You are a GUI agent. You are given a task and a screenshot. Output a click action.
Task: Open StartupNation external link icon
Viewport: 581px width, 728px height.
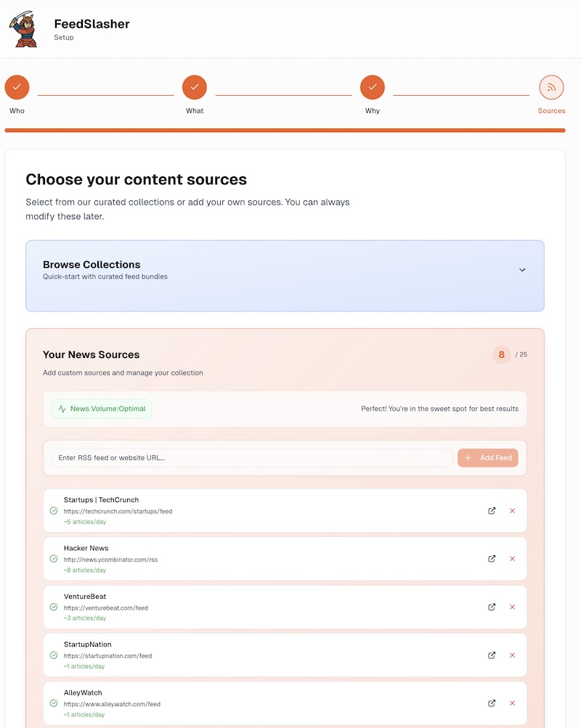492,655
